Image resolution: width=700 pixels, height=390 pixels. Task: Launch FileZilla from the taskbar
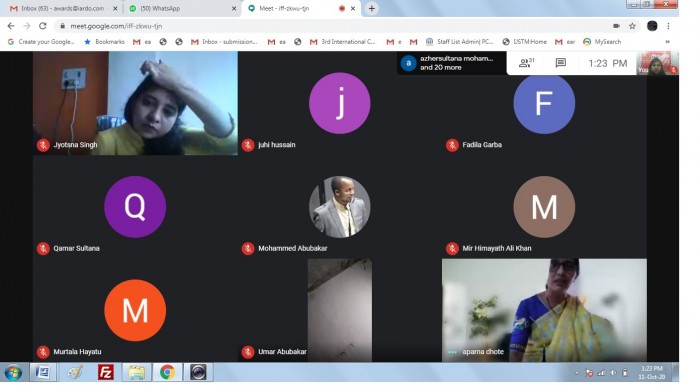[106, 372]
